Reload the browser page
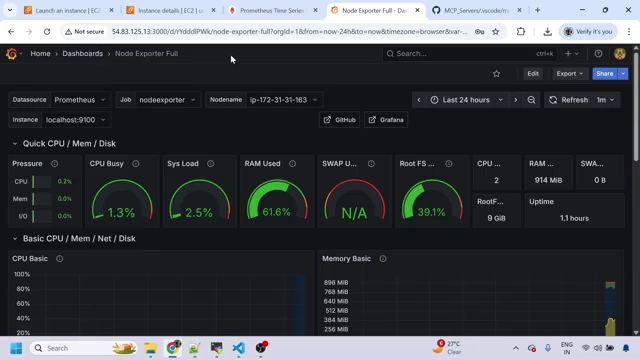 pos(47,31)
